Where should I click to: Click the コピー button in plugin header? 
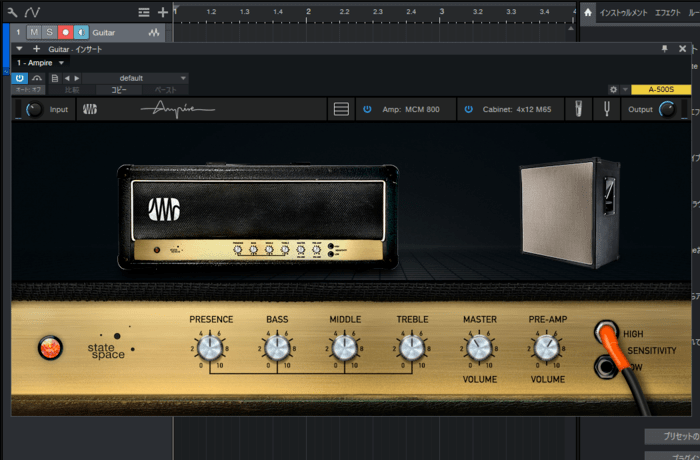pos(119,90)
